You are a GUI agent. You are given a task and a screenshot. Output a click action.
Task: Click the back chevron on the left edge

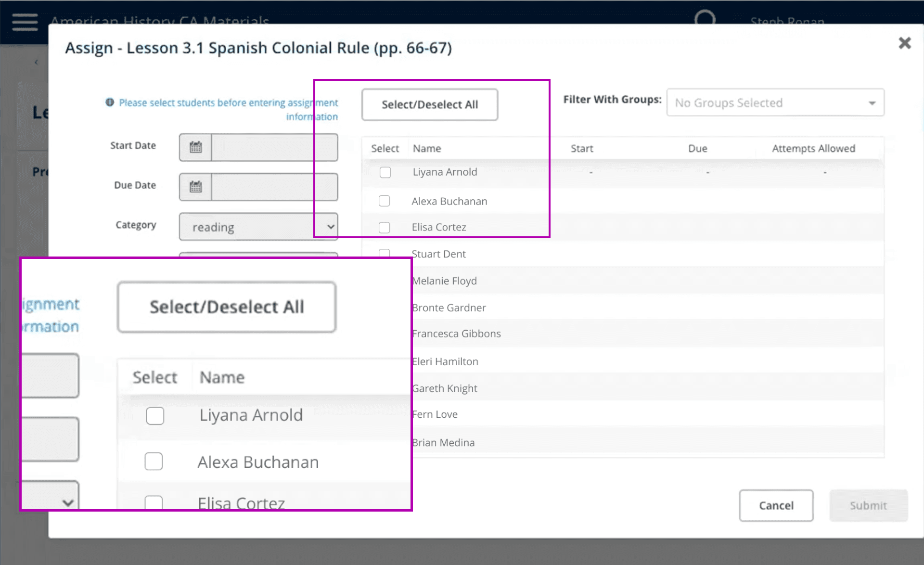[37, 62]
